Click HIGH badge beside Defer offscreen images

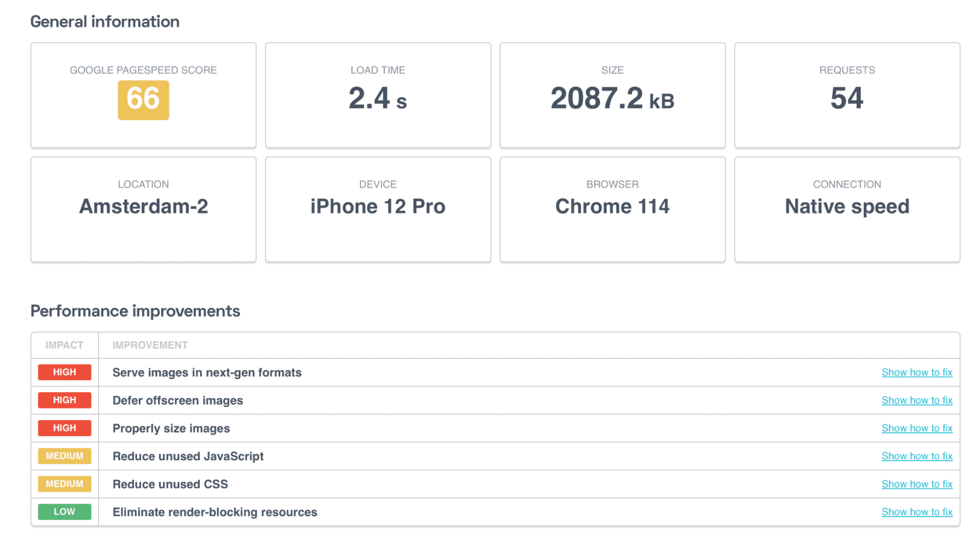point(65,400)
